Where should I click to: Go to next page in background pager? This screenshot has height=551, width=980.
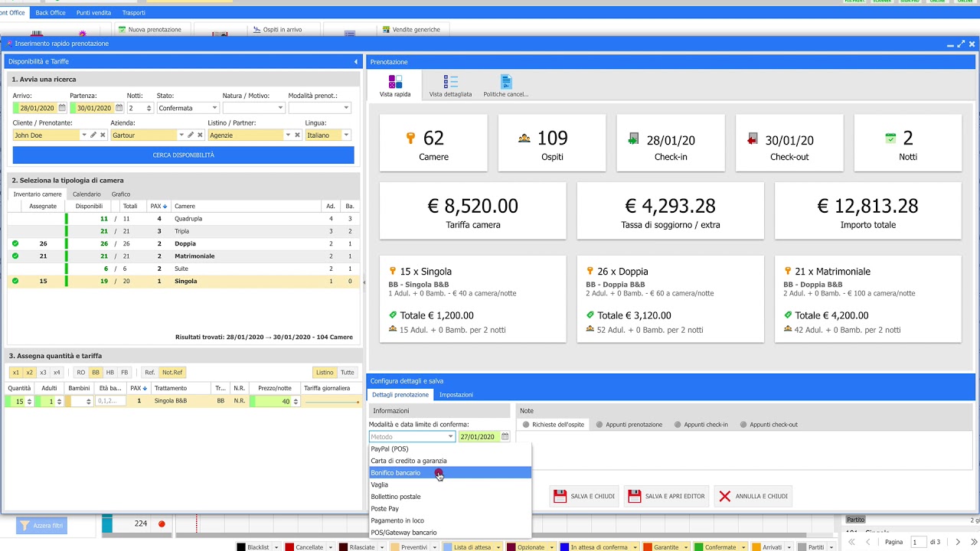point(957,542)
